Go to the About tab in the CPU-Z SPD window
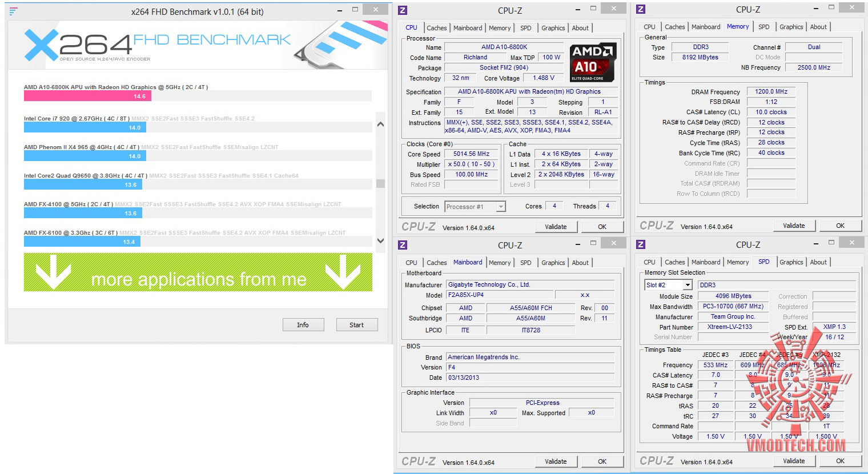Viewport: 868px width, 474px height. [818, 262]
